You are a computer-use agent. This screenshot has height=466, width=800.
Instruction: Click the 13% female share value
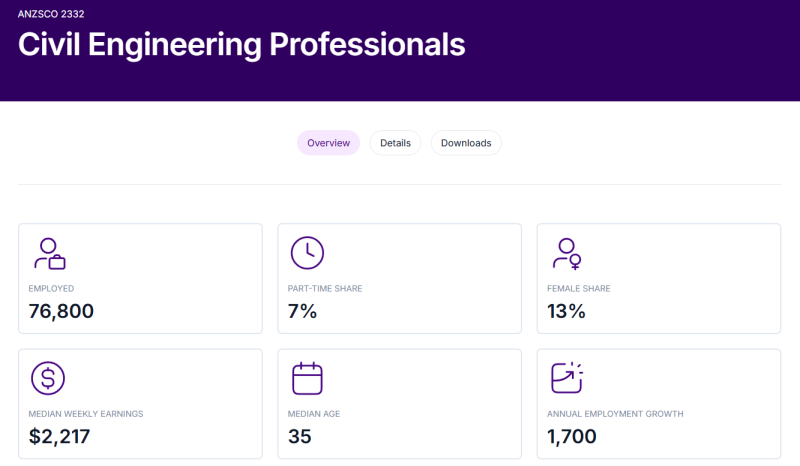tap(566, 311)
